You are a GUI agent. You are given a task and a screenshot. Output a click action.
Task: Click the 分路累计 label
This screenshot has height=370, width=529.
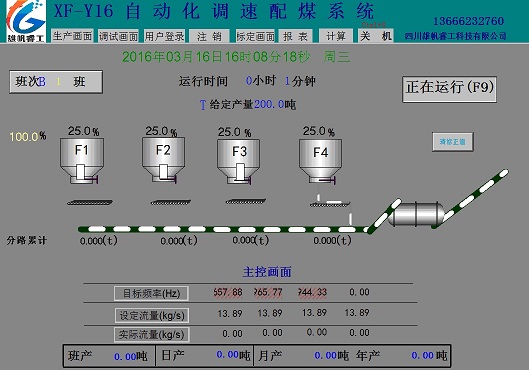click(x=27, y=240)
